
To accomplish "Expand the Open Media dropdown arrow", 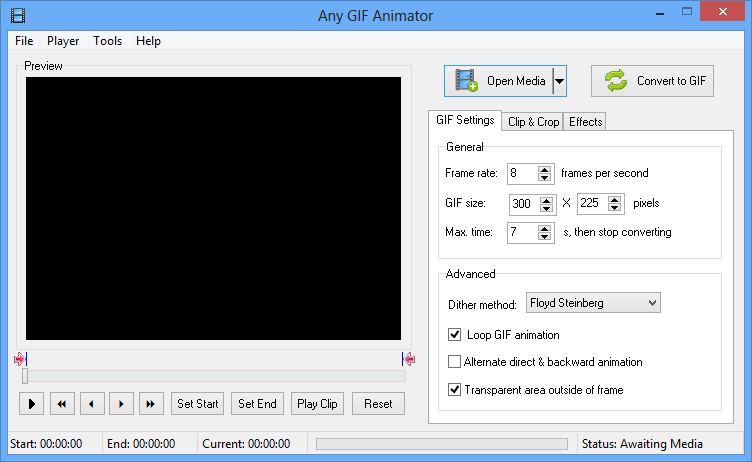I will (560, 81).
